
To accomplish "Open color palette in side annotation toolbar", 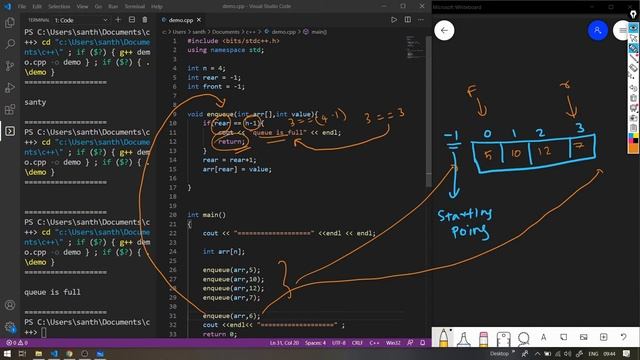I will tap(633, 138).
